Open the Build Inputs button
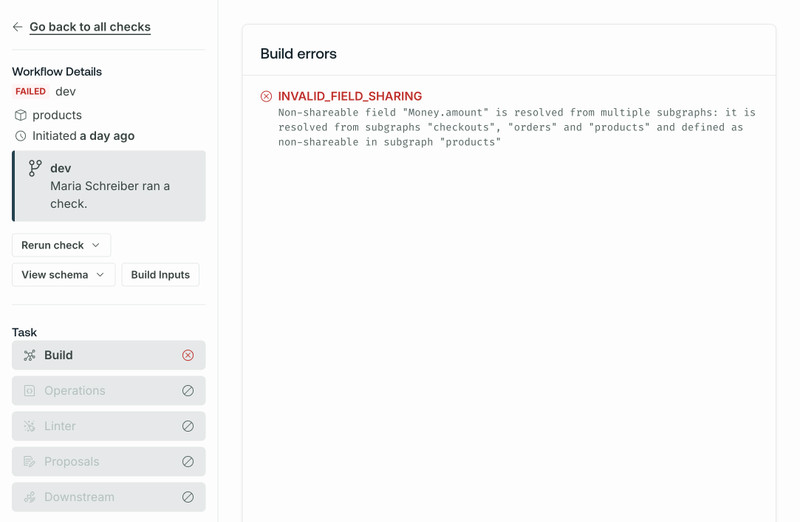The height and width of the screenshot is (522, 800). tap(160, 275)
